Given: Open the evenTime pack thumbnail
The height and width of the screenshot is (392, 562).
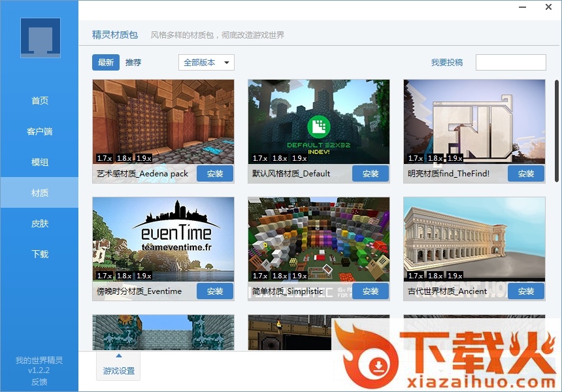Looking at the screenshot, I should point(163,239).
